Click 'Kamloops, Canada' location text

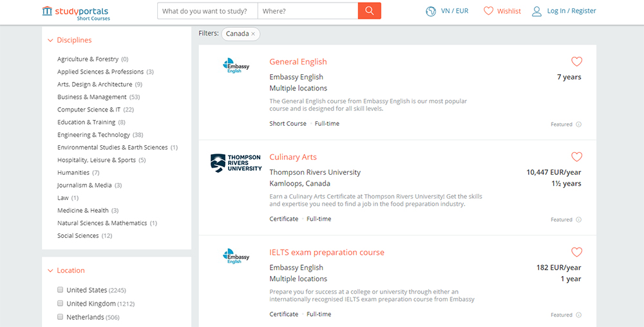[x=300, y=183]
